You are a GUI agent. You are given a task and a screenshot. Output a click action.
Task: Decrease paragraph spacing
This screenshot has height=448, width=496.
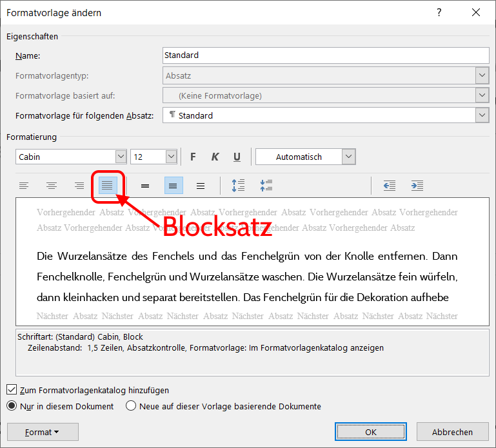click(x=266, y=186)
